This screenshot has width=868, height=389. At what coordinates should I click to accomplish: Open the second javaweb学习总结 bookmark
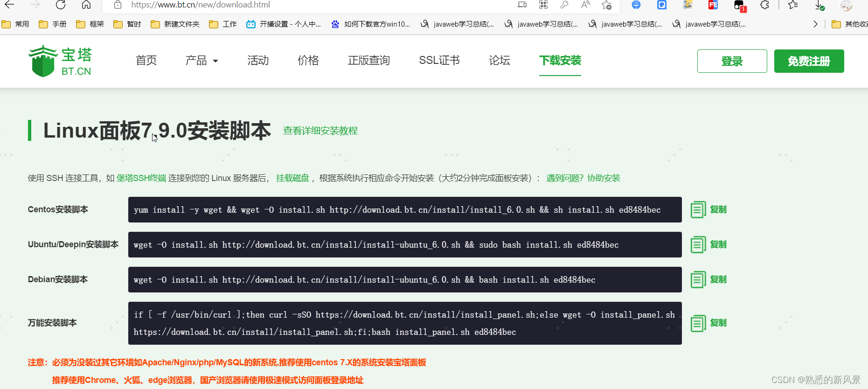(x=541, y=24)
